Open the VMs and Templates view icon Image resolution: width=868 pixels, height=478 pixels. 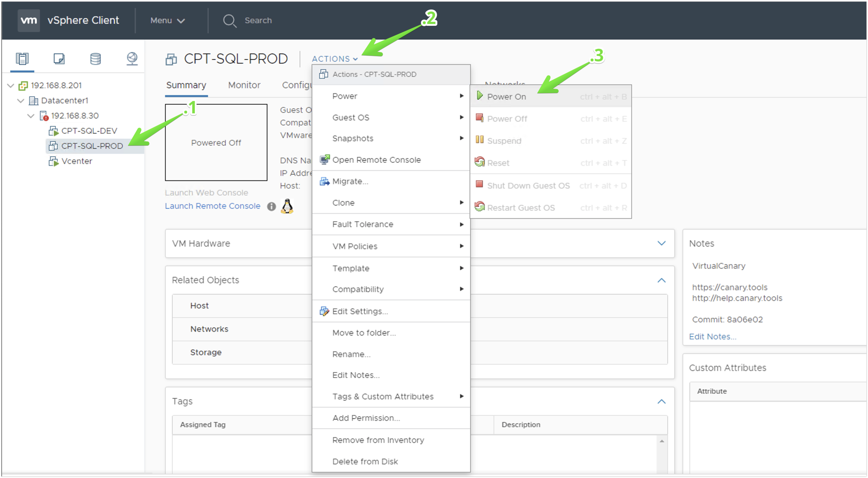click(59, 59)
